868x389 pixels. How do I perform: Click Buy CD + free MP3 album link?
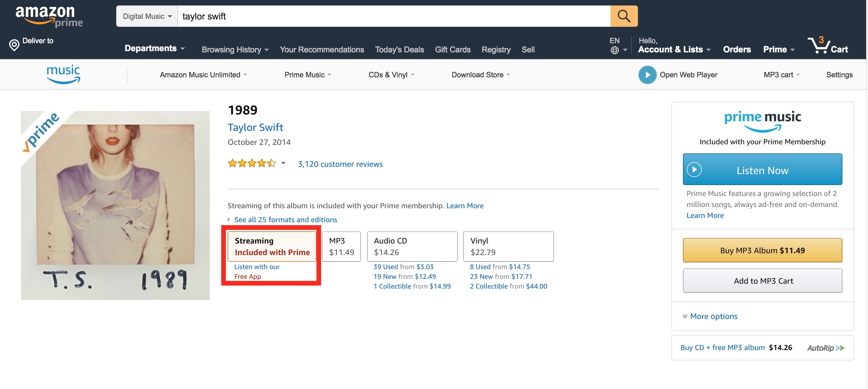[723, 348]
